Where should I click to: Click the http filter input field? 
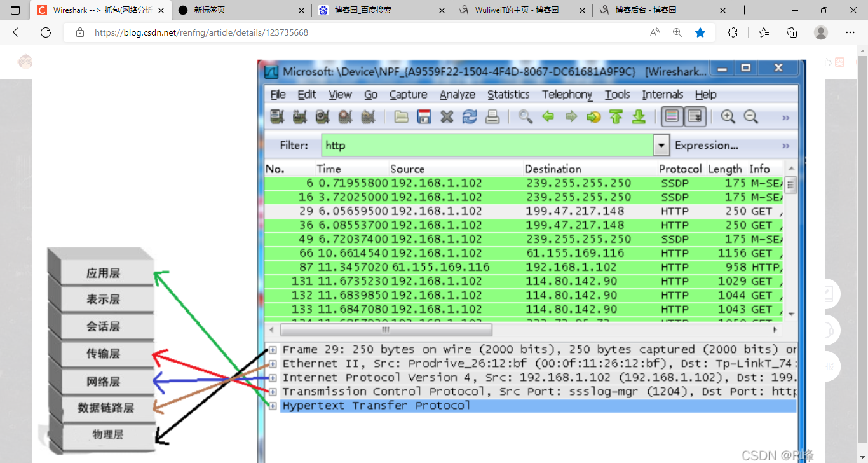pos(487,146)
